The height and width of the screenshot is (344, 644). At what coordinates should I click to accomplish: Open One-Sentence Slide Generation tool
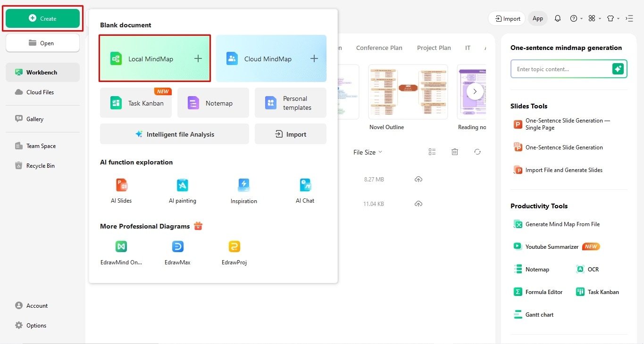click(559, 147)
